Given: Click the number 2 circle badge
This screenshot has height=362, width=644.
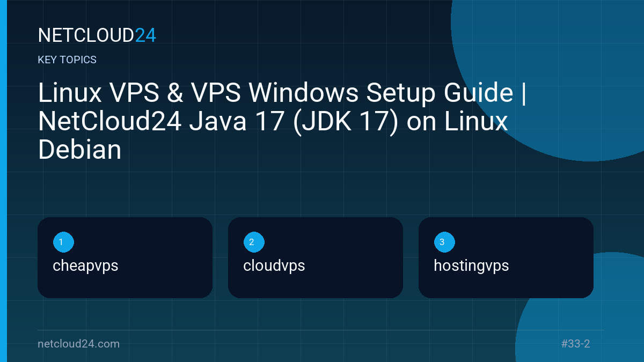Looking at the screenshot, I should pos(254,242).
